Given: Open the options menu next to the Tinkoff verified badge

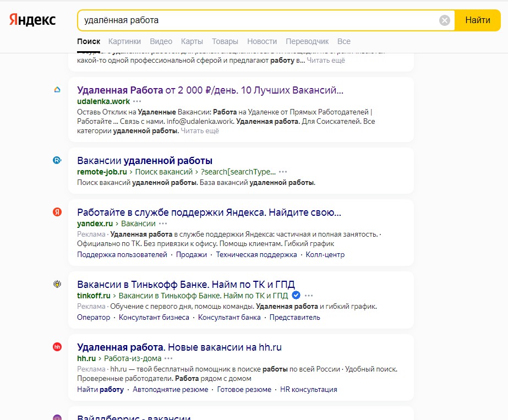Looking at the screenshot, I should 309,296.
